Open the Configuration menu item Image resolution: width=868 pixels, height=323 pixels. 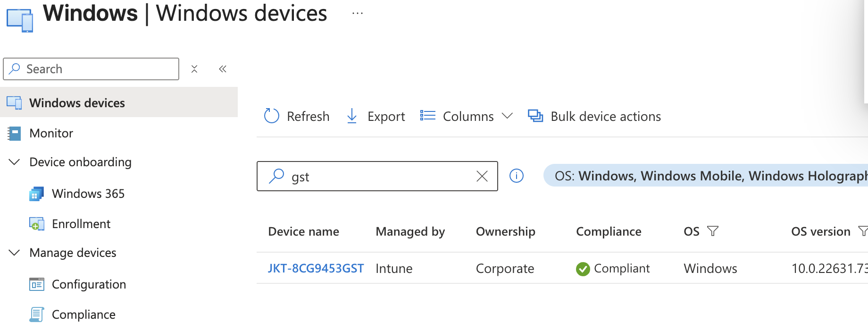[x=89, y=284]
